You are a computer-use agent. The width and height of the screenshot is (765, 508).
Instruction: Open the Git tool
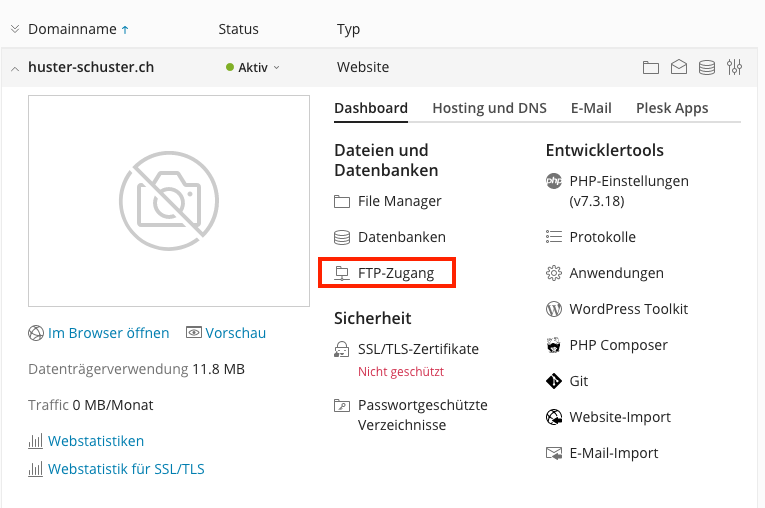pos(578,381)
